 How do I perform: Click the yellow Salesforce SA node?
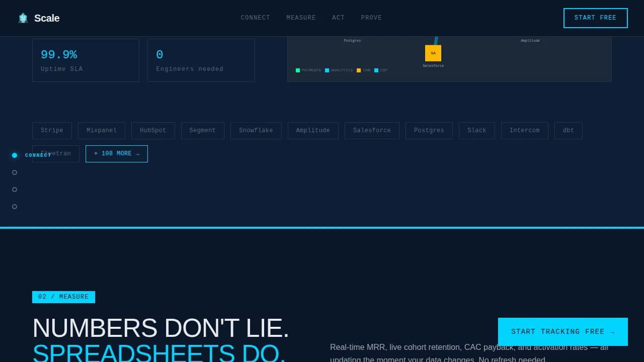click(433, 53)
